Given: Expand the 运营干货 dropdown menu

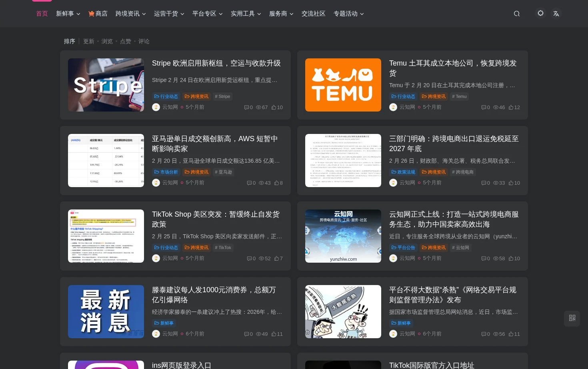Looking at the screenshot, I should (x=169, y=14).
